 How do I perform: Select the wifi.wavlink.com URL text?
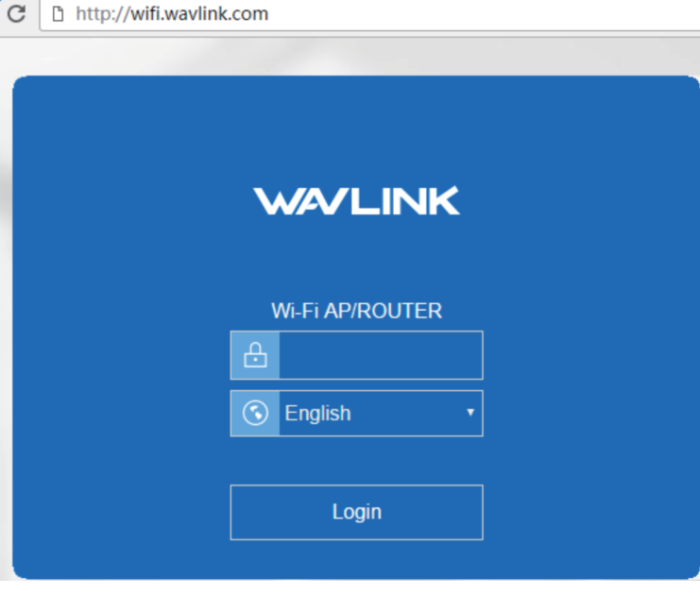pos(199,14)
